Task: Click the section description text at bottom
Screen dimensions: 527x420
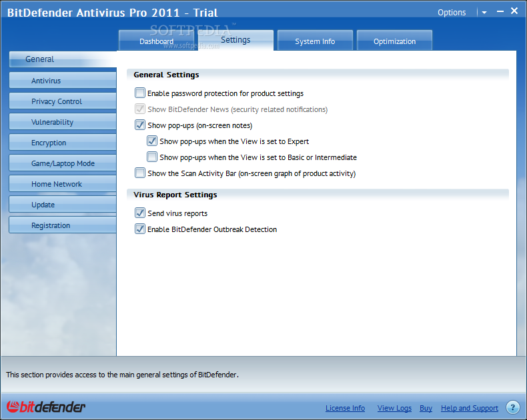Action: tap(122, 375)
